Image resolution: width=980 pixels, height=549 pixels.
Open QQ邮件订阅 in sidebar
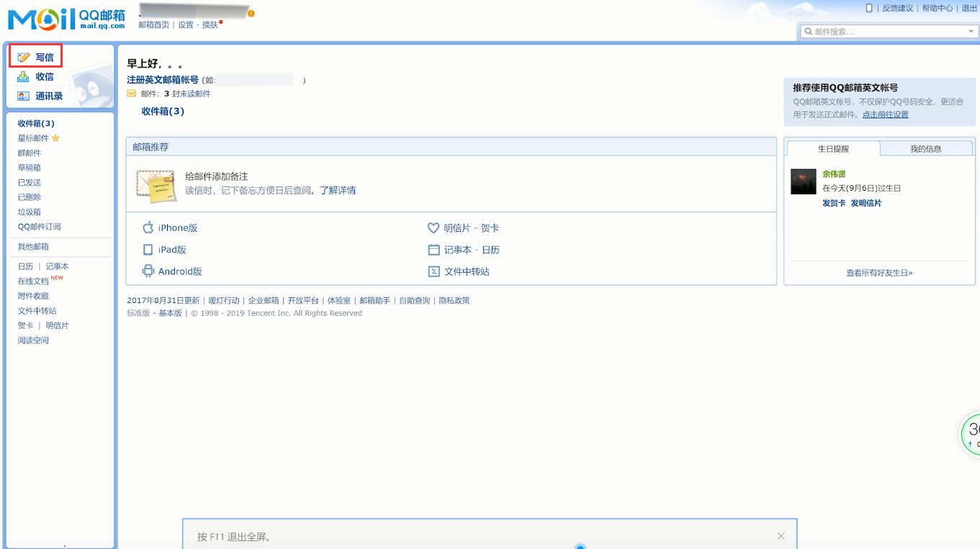40,227
